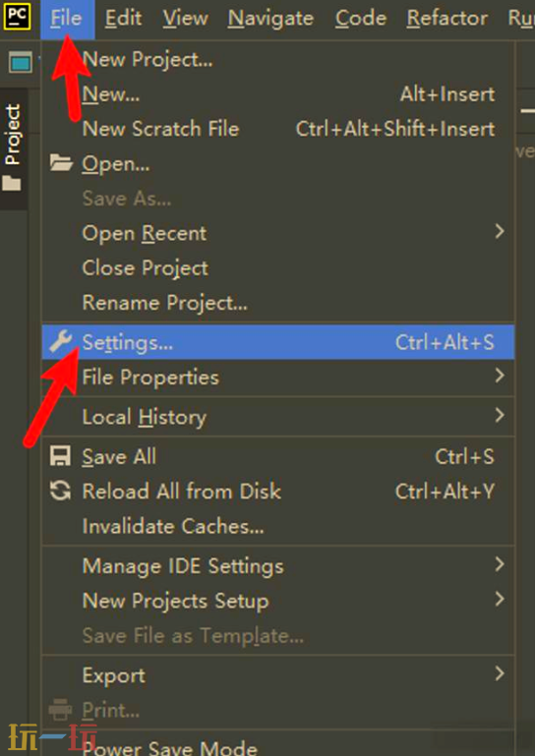The height and width of the screenshot is (756, 535).
Task: Select New Project... menu entry
Action: 278,60
